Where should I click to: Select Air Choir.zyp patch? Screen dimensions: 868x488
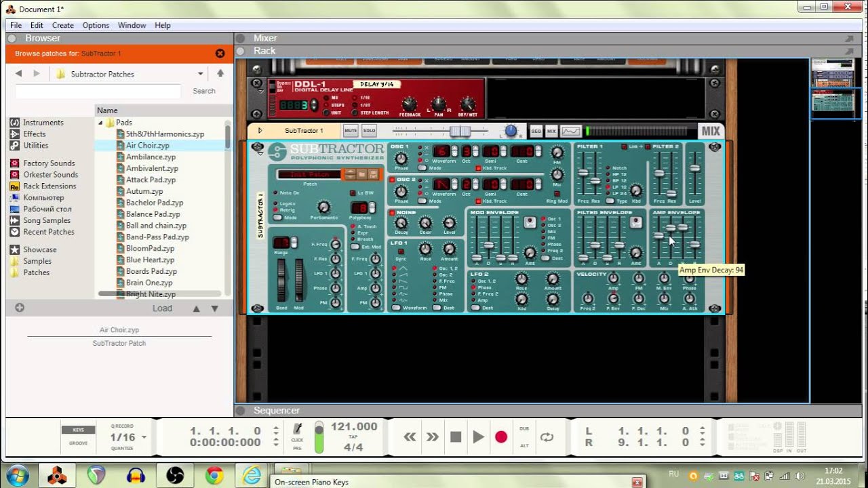click(148, 146)
